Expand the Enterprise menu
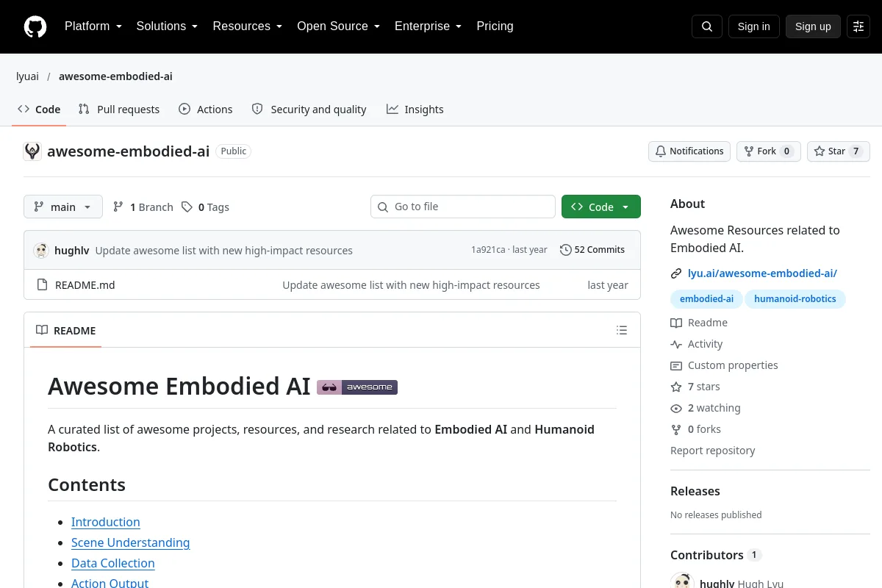Screen dimensions: 882x588 click(x=429, y=26)
